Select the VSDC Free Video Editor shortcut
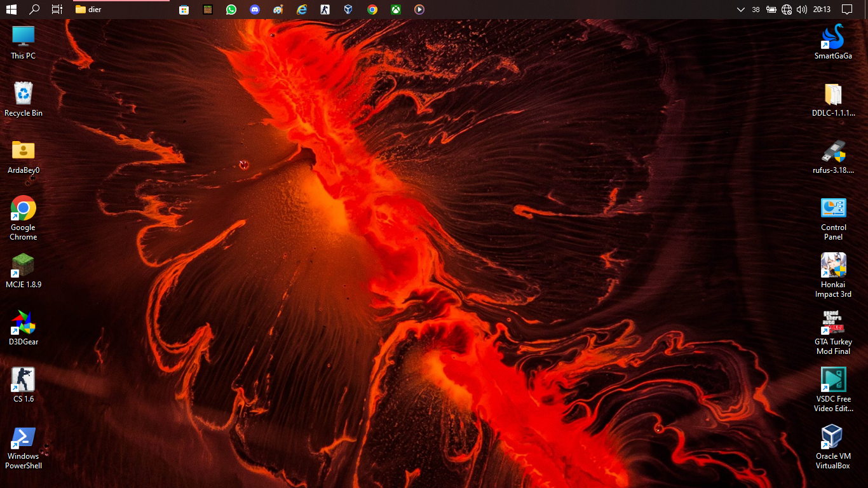The width and height of the screenshot is (868, 488). [x=833, y=390]
